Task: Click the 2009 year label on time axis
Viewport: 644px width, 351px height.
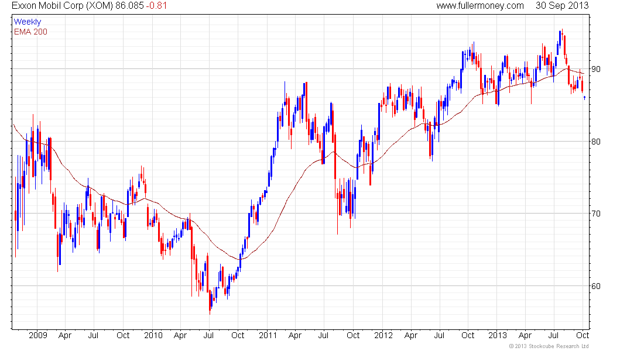Action: pos(38,335)
